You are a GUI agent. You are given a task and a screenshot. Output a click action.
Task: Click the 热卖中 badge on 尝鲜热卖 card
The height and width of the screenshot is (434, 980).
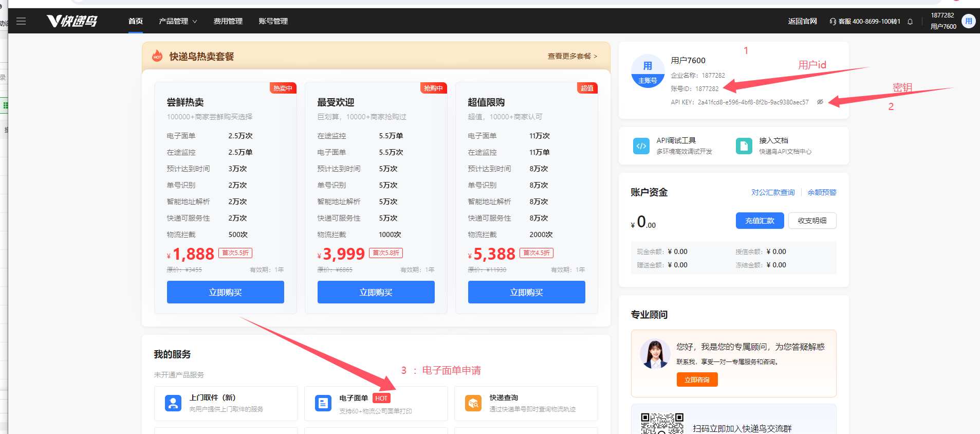[283, 88]
